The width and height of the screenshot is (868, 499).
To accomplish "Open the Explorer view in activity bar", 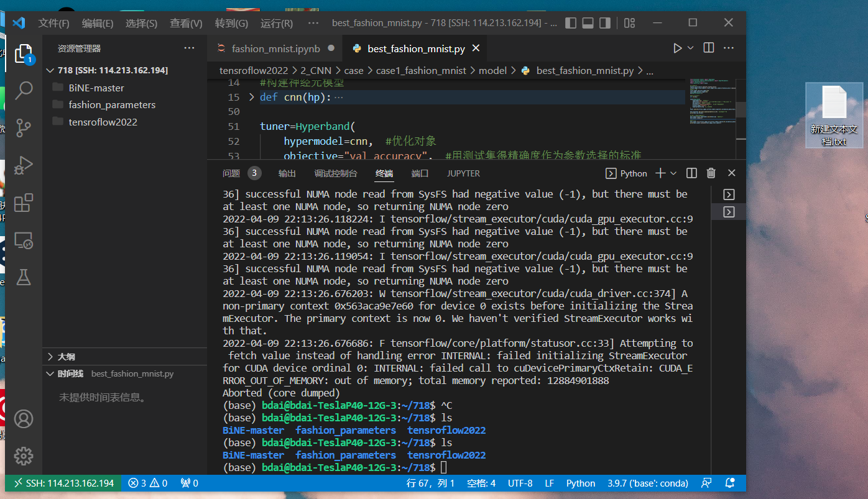I will click(24, 53).
